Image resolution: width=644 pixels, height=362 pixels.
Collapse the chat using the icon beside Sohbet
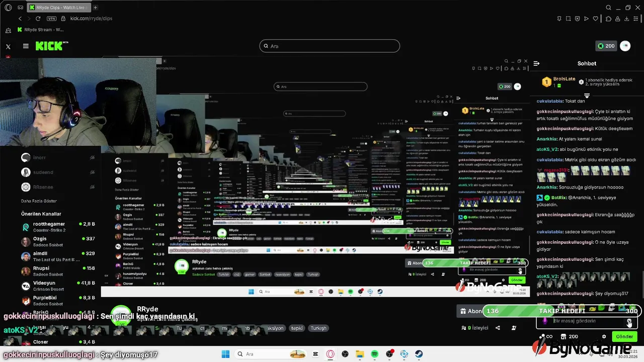(x=536, y=63)
